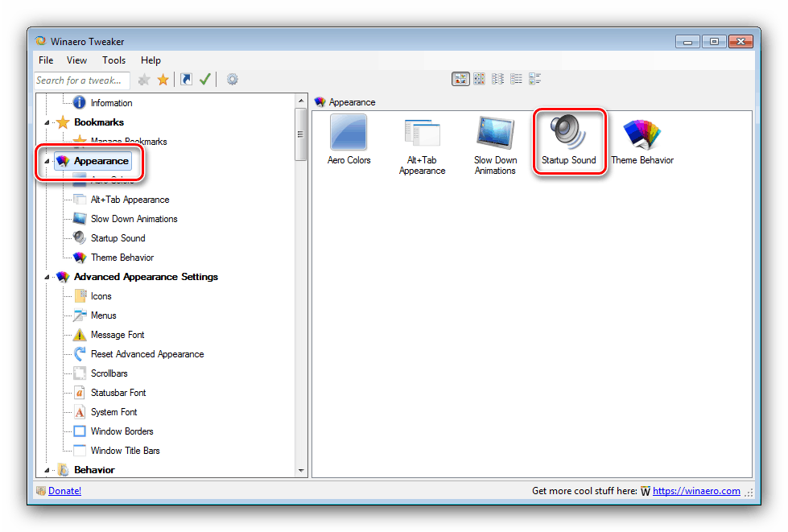Click the Donate link

[x=64, y=490]
